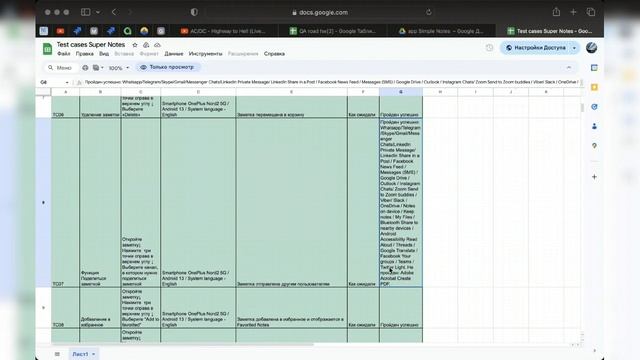Open Google Keep side panel icon
Image resolution: width=640 pixels, height=360 pixels.
coord(594,87)
